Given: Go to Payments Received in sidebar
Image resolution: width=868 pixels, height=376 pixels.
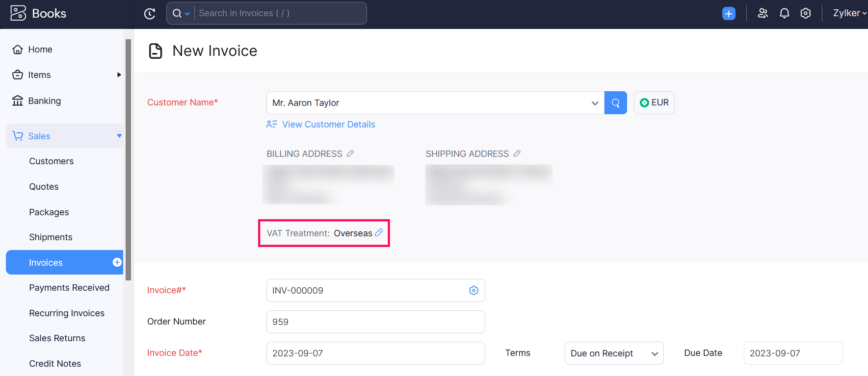Looking at the screenshot, I should 69,288.
